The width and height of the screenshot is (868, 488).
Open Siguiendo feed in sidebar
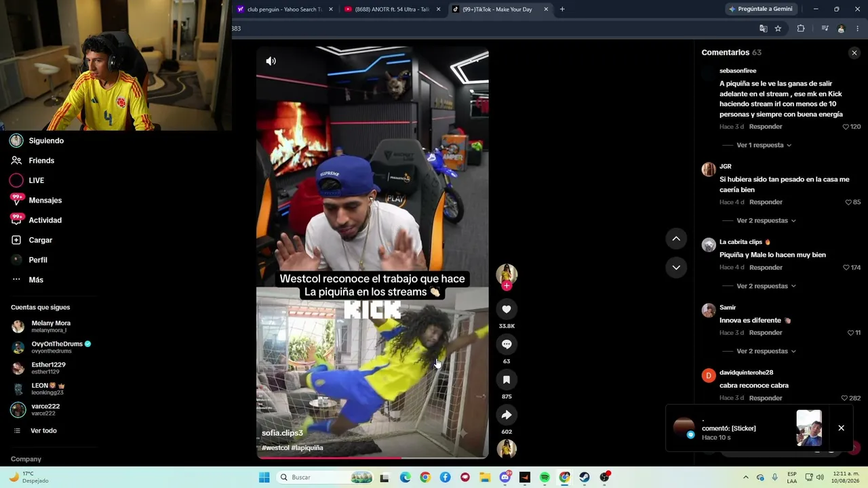46,141
